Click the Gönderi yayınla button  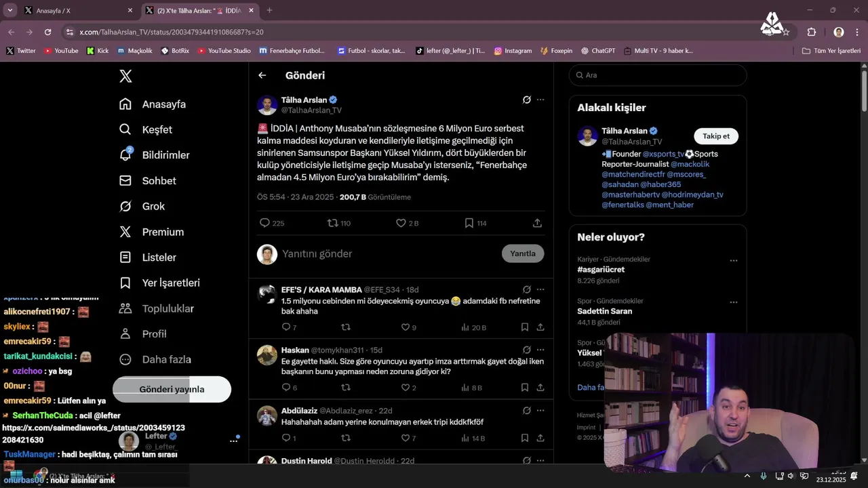[x=172, y=389]
